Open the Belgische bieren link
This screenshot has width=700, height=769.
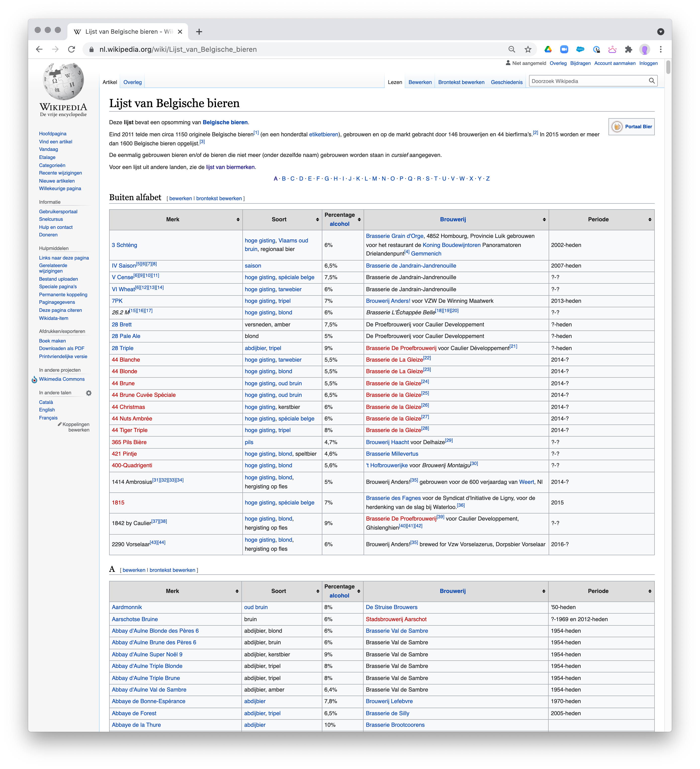click(225, 122)
